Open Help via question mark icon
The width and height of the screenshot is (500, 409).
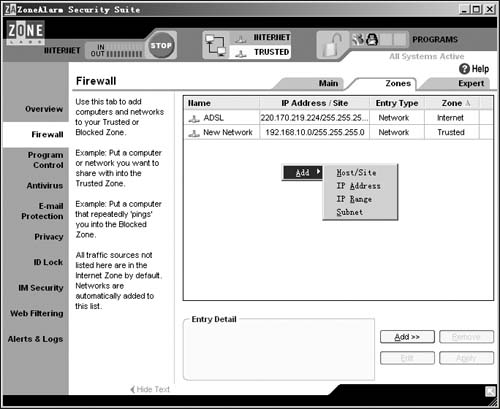[464, 69]
